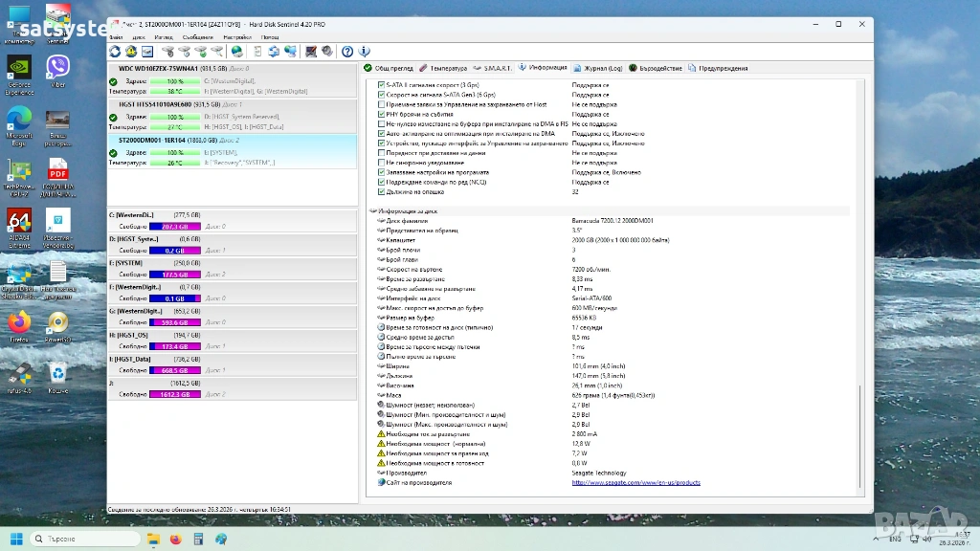Screen dimensions: 980x551
Task: Click the yellow warning alert toolbar icon
Action: [x=131, y=52]
